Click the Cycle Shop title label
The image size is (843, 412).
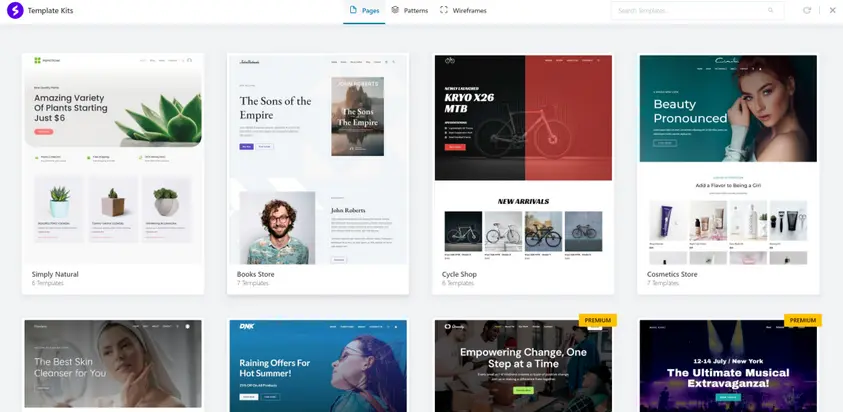459,274
